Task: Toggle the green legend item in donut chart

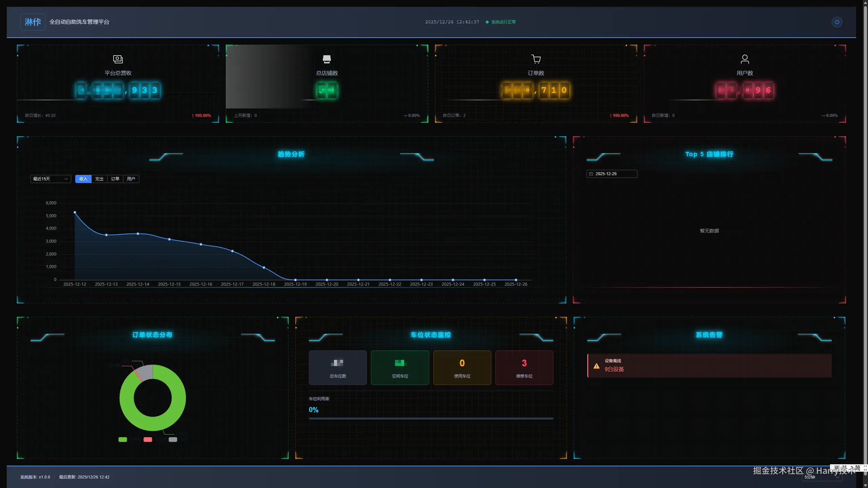Action: [x=123, y=440]
